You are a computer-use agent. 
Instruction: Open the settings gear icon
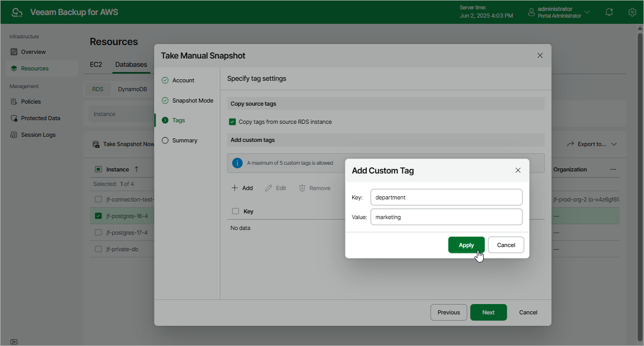[x=632, y=12]
